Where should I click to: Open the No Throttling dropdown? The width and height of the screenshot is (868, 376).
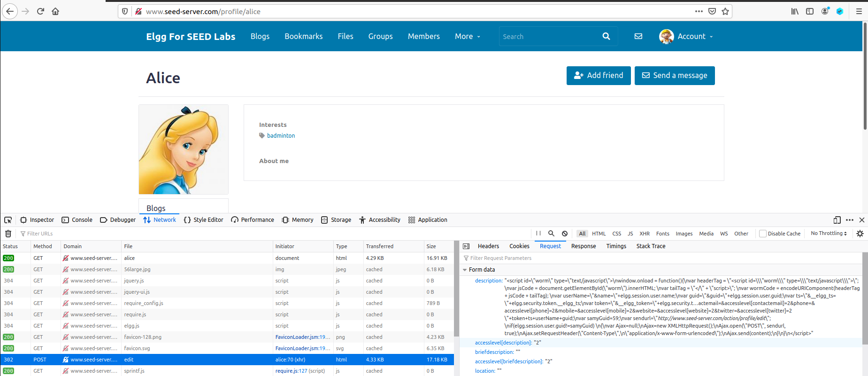click(829, 234)
